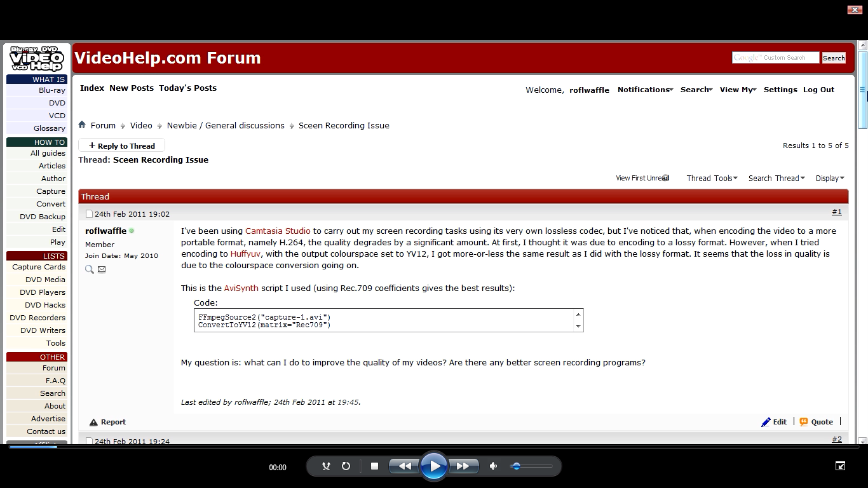Image resolution: width=868 pixels, height=488 pixels.
Task: View roflwaffle's posts magnifier icon
Action: 90,269
